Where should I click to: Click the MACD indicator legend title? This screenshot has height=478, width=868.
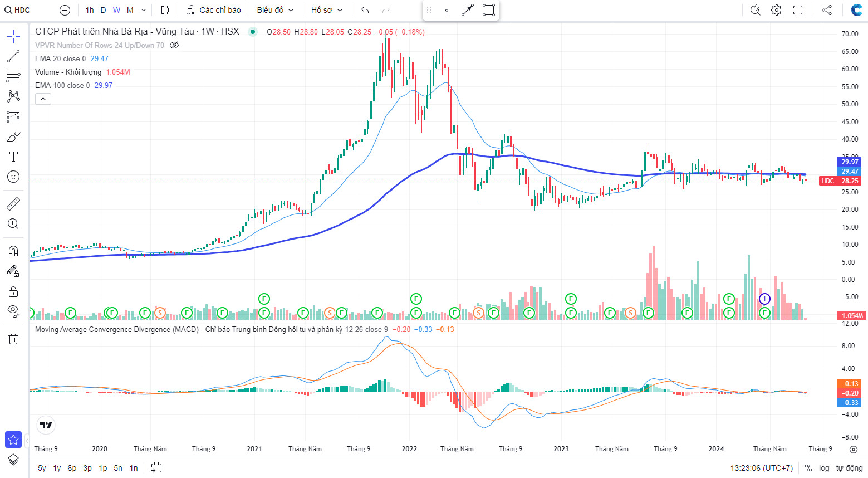click(188, 329)
